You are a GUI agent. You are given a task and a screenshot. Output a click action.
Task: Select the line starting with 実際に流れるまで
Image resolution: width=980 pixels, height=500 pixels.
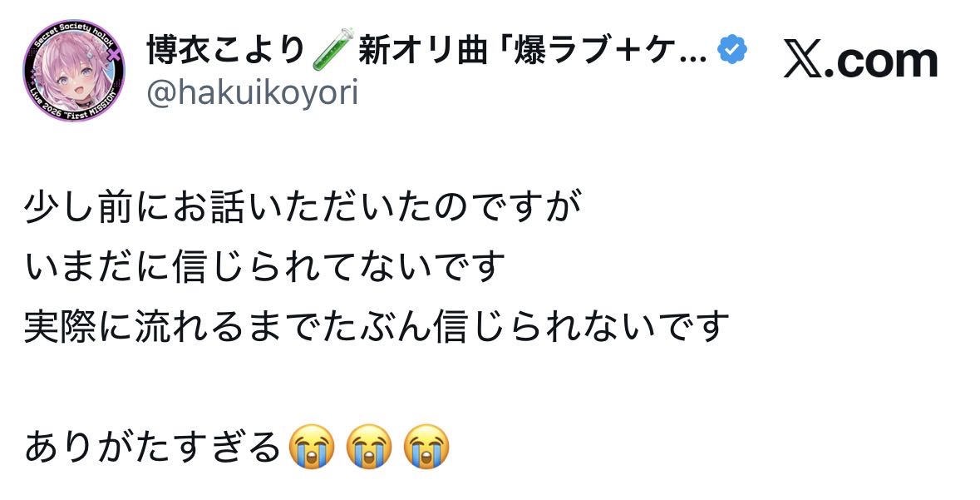(377, 326)
